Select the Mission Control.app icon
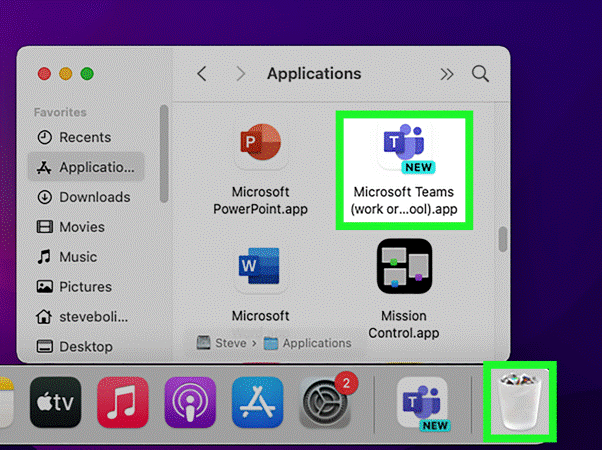This screenshot has width=602, height=450. pyautogui.click(x=404, y=266)
